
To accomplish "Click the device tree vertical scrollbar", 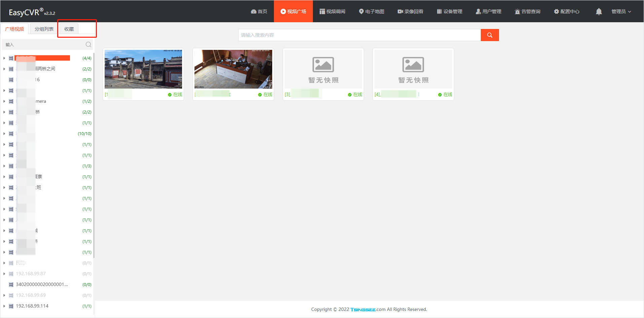I will 94,155.
